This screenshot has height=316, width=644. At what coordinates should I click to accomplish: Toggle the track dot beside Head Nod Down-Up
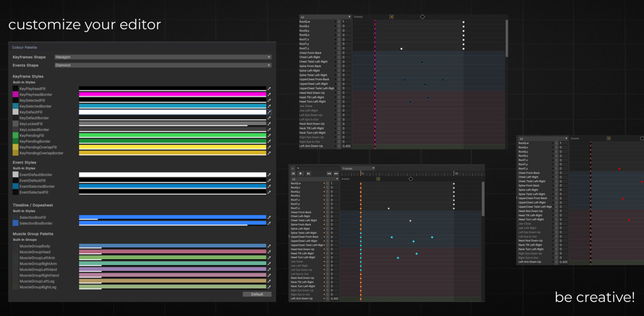click(x=324, y=249)
